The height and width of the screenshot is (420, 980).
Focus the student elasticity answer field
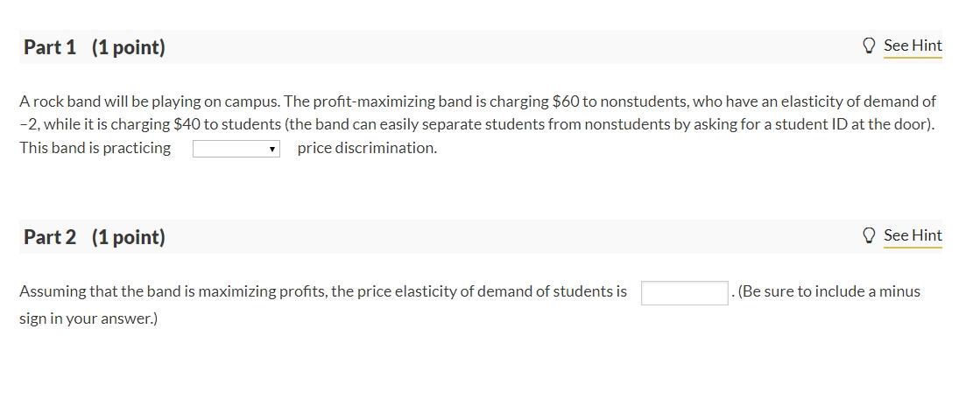coord(684,292)
